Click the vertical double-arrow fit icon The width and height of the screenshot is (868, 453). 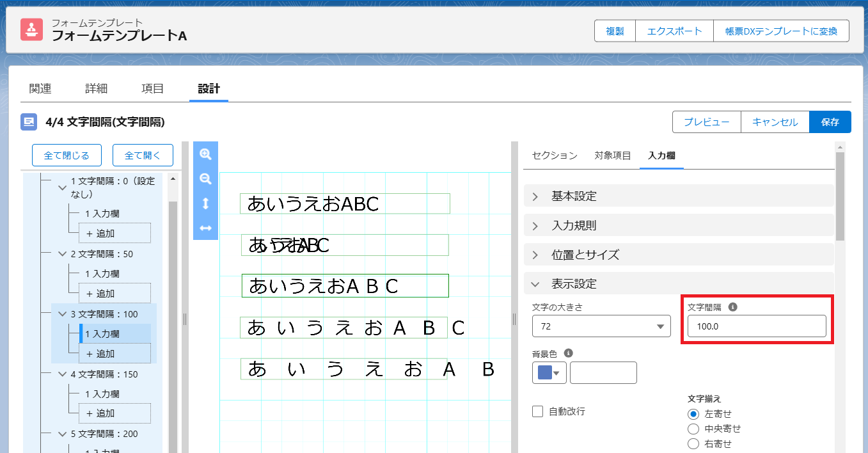pos(205,203)
